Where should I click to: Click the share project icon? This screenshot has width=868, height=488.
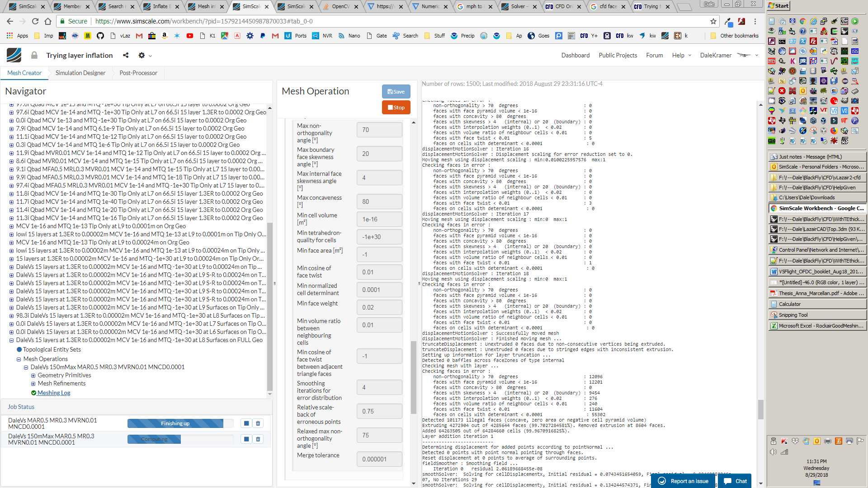(126, 55)
